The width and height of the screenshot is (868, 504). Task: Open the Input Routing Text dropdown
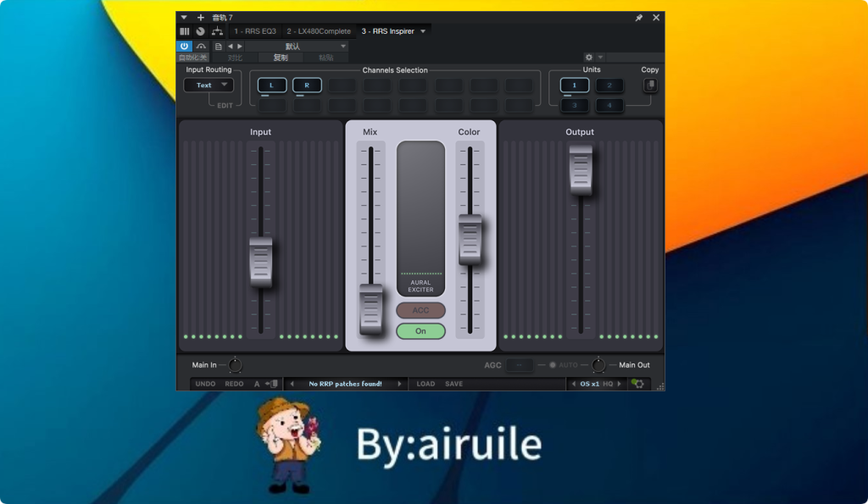209,86
